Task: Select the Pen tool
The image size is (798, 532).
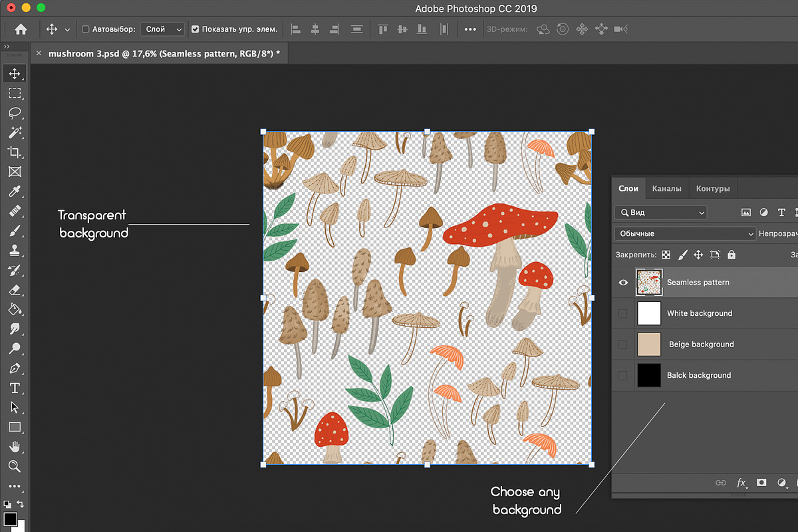Action: [15, 368]
